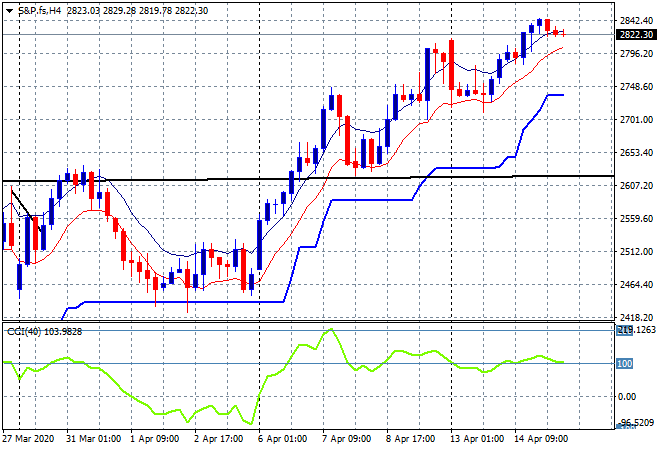The height and width of the screenshot is (450, 660).
Task: Click the OHLC values 2823.03 2829.28 2819.78 2822.30
Action: coord(137,11)
